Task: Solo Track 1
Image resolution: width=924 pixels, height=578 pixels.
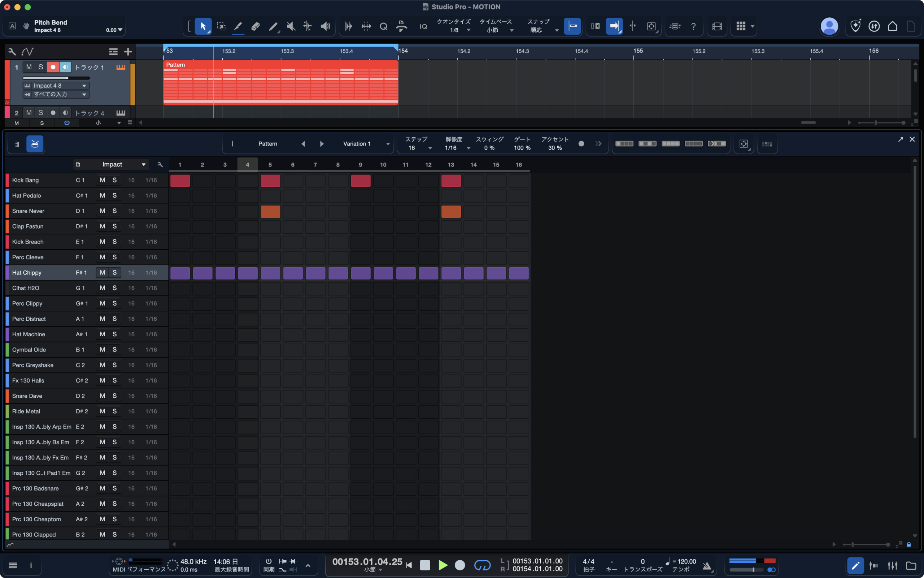Action: [x=41, y=67]
